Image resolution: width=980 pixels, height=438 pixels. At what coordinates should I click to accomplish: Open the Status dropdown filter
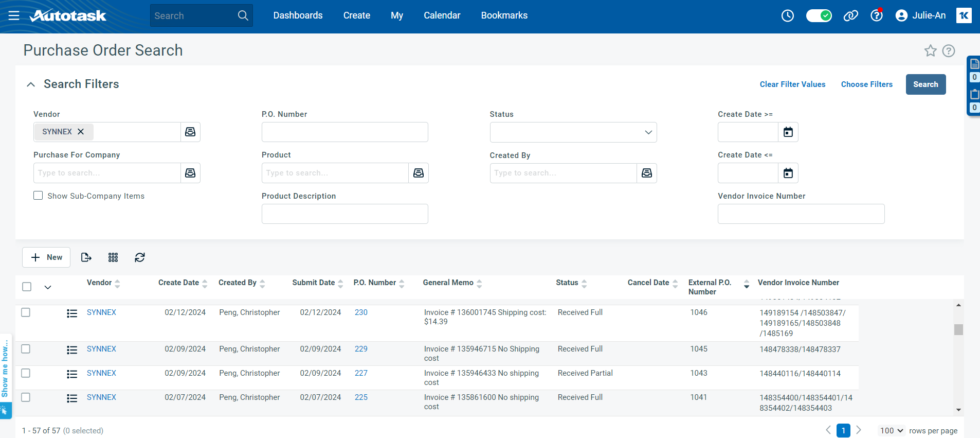573,132
